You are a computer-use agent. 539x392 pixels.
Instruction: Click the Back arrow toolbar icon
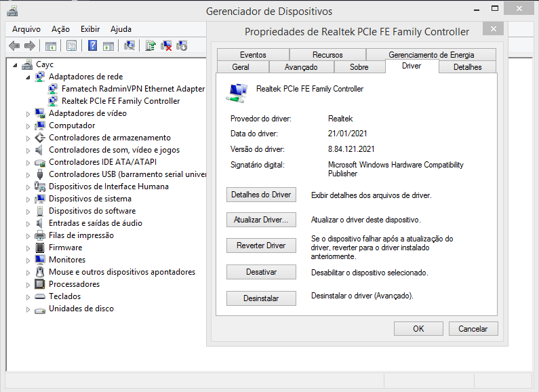(14, 45)
